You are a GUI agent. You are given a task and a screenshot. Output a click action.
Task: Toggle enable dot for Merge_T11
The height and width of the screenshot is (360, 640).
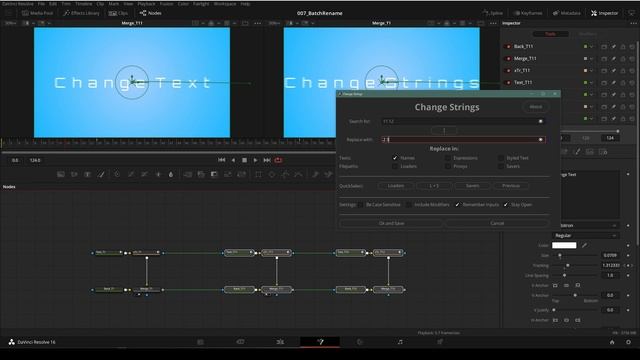pyautogui.click(x=508, y=58)
